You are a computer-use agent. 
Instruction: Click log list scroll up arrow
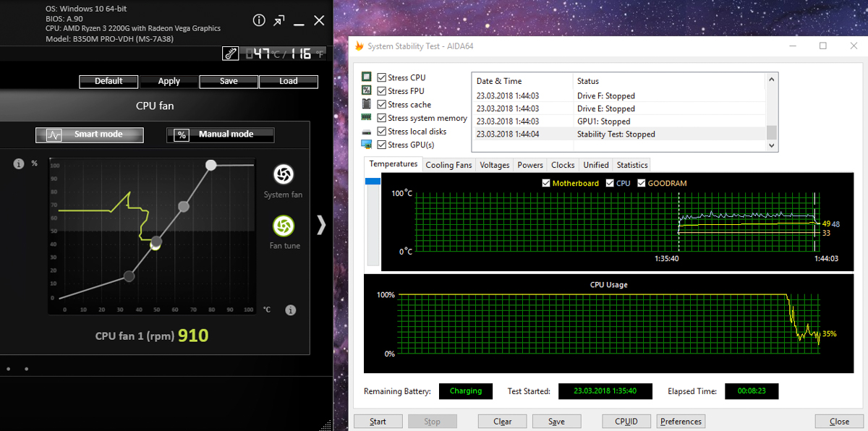(772, 78)
